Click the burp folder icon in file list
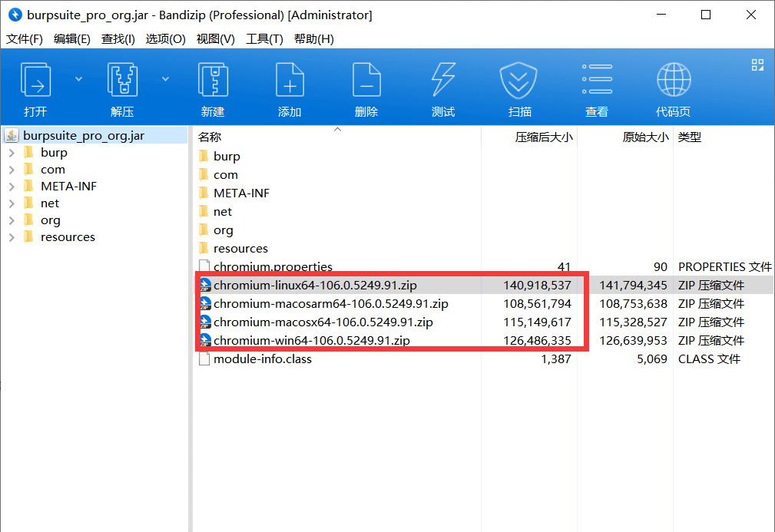 pyautogui.click(x=204, y=156)
